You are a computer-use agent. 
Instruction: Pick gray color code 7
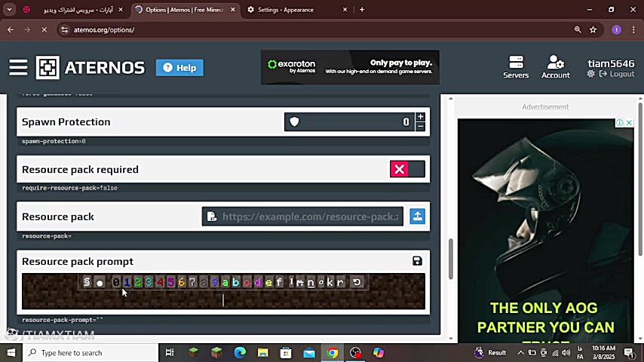tap(192, 282)
